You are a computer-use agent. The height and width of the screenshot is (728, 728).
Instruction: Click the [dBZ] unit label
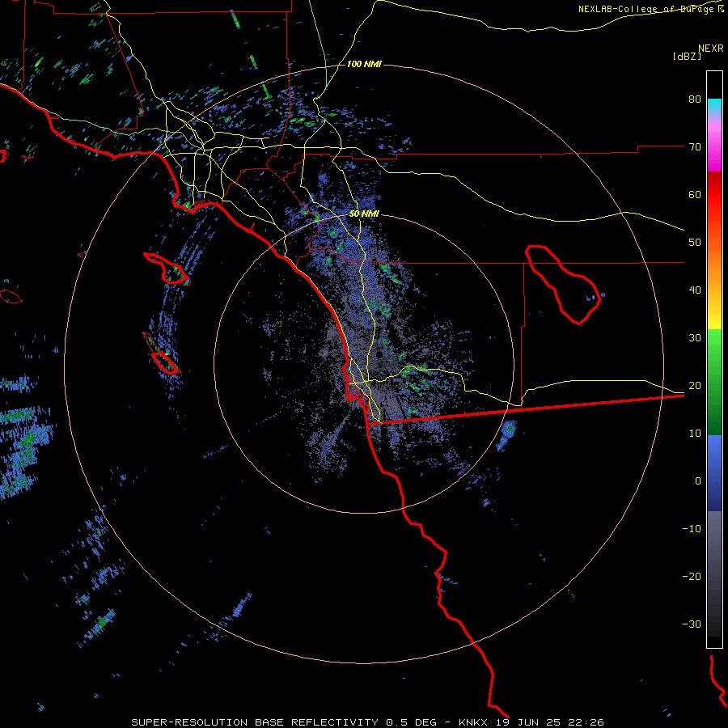click(687, 56)
